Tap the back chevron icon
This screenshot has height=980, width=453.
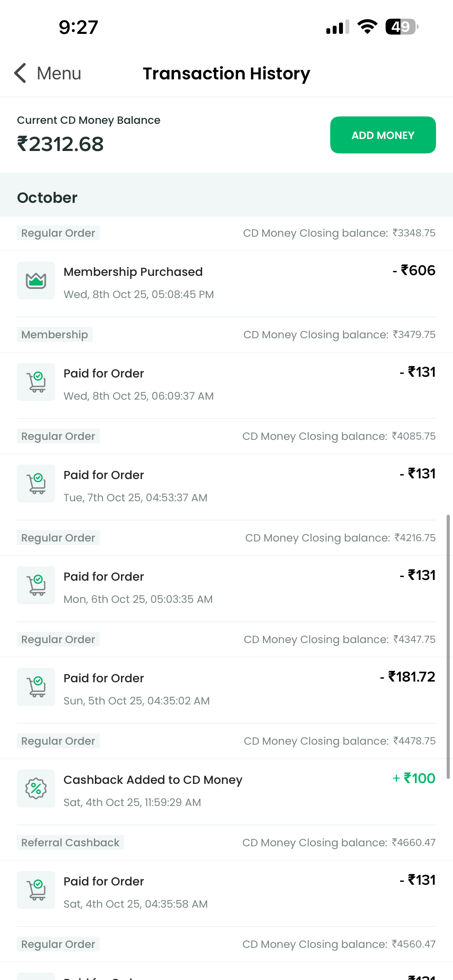20,73
